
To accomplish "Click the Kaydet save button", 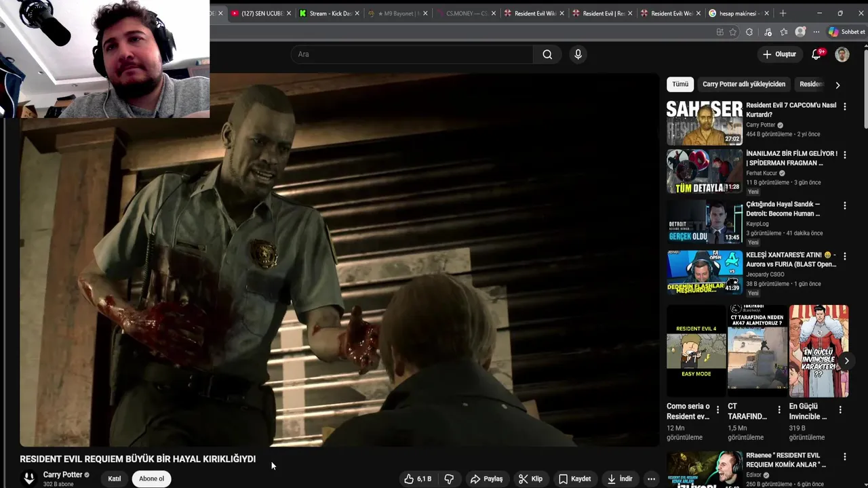I will pyautogui.click(x=575, y=479).
